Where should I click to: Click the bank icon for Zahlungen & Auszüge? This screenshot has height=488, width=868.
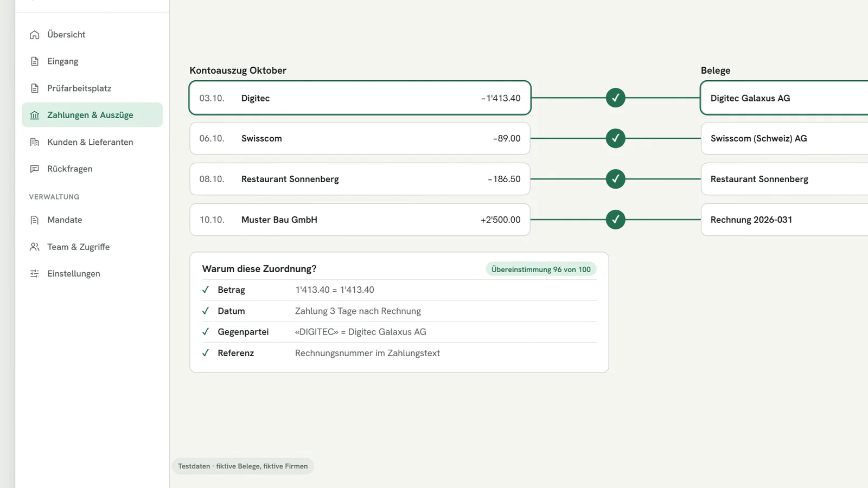click(x=35, y=115)
